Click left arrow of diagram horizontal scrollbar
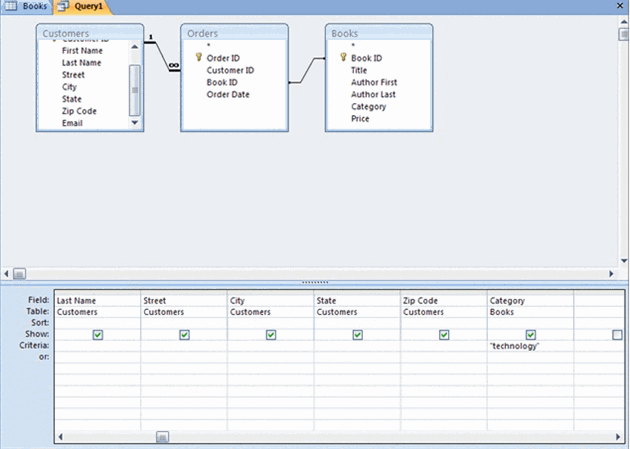 point(6,273)
